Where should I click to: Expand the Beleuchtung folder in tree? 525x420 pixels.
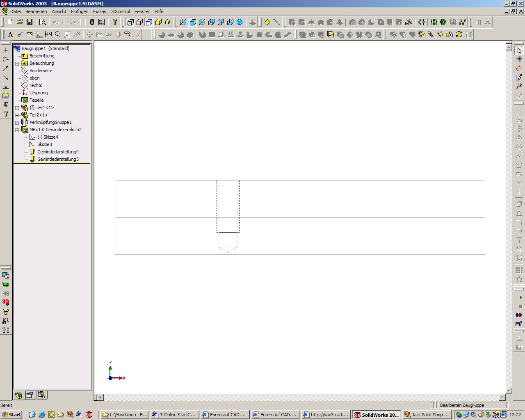click(x=17, y=64)
